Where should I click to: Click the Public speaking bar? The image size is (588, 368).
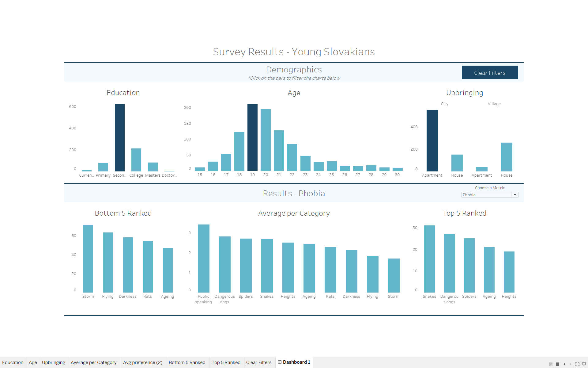click(204, 258)
